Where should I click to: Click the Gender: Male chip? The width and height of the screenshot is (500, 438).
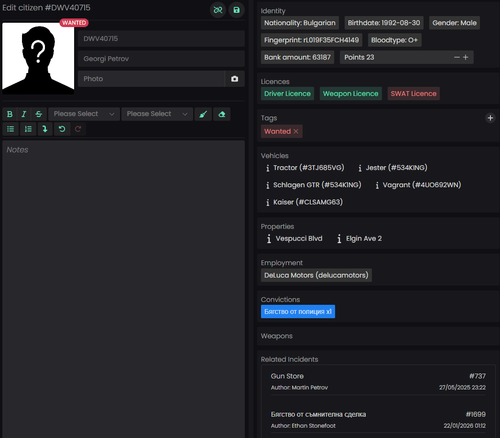(454, 23)
